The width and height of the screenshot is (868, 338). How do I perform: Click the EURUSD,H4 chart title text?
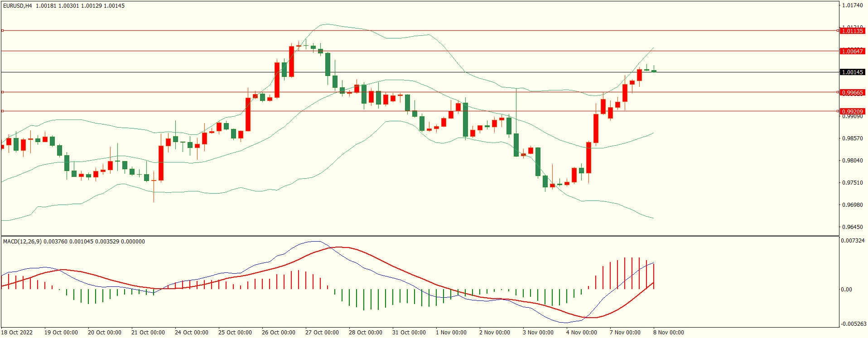coord(18,6)
